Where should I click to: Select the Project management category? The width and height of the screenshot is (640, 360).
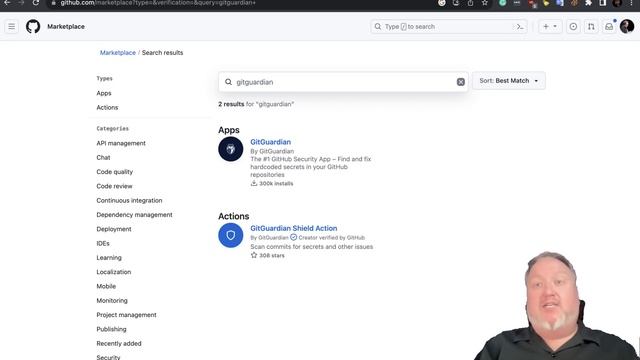coord(127,315)
